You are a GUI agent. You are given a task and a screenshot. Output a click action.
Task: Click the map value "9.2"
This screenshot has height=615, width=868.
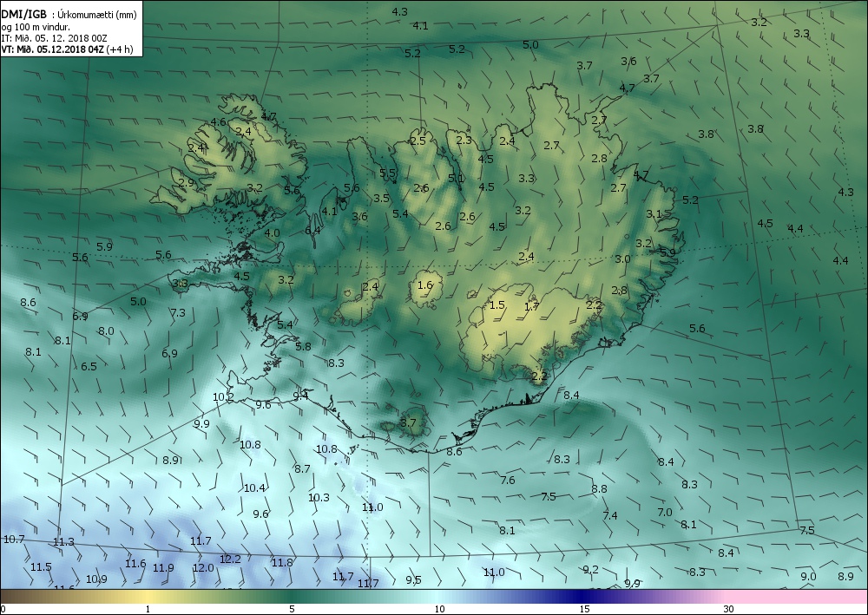pyautogui.click(x=590, y=570)
